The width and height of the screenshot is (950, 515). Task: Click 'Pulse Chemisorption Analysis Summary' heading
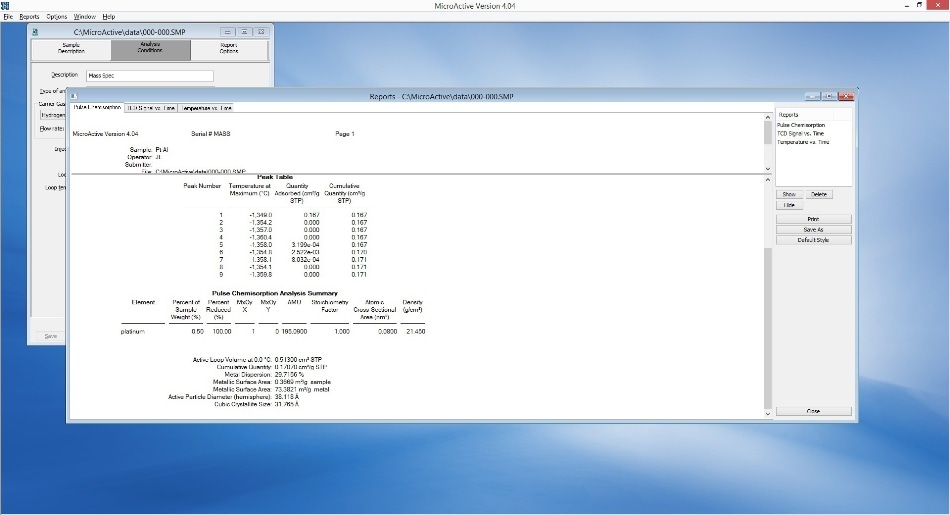[x=274, y=293]
